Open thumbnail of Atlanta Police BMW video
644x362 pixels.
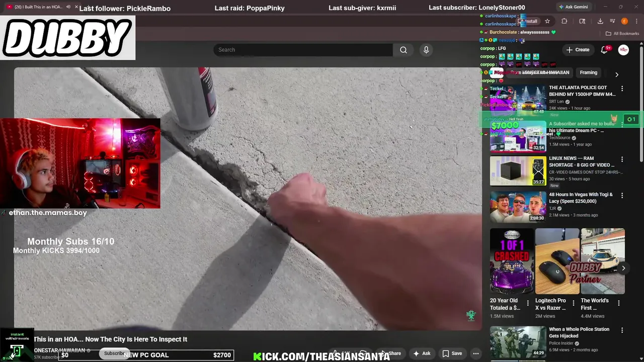tap(518, 100)
